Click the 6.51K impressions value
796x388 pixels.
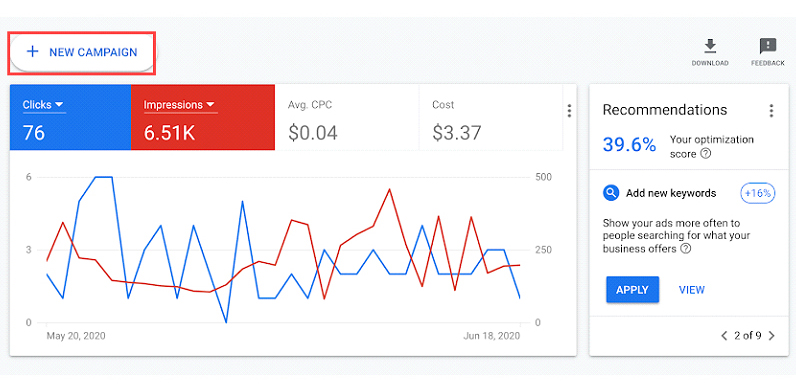pos(169,133)
